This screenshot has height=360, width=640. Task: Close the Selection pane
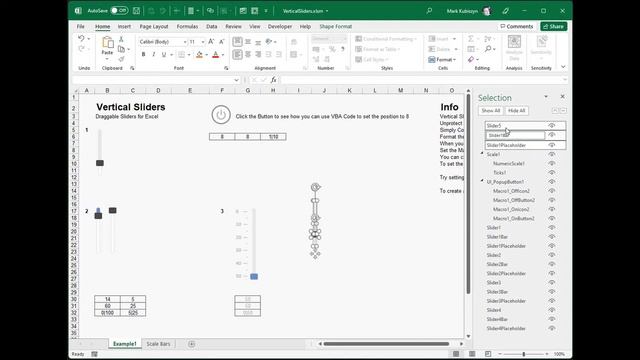[562, 97]
